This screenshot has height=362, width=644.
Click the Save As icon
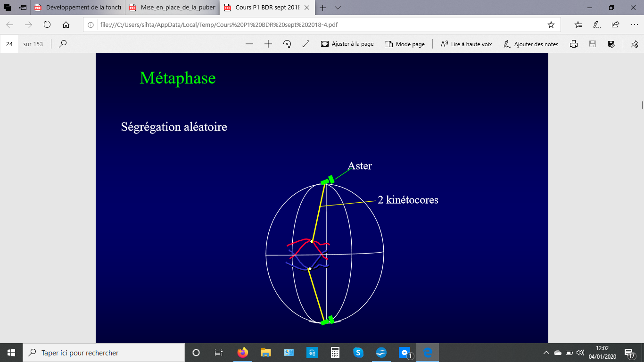coord(611,44)
